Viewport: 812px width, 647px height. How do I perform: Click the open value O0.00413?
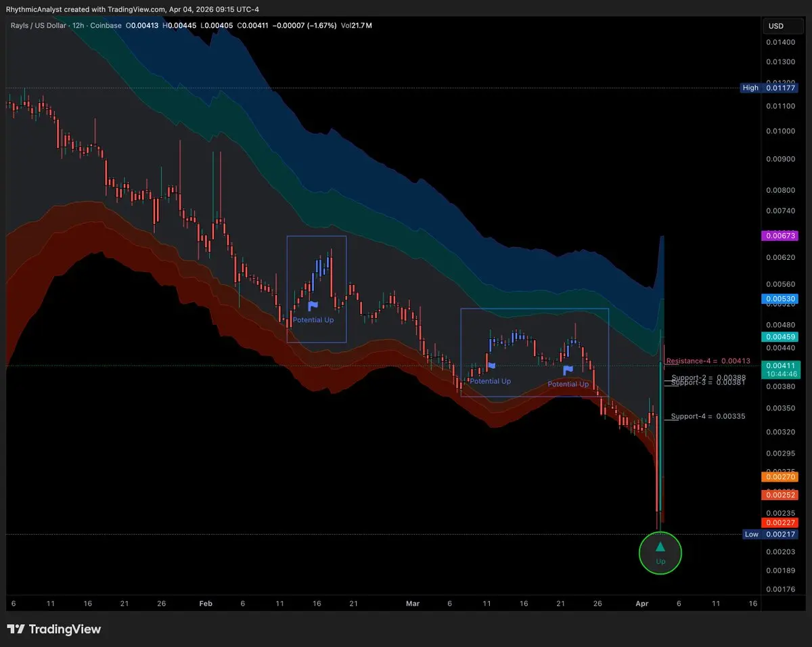(143, 26)
